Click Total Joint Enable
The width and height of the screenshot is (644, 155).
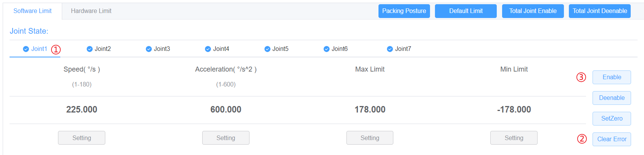click(x=533, y=11)
